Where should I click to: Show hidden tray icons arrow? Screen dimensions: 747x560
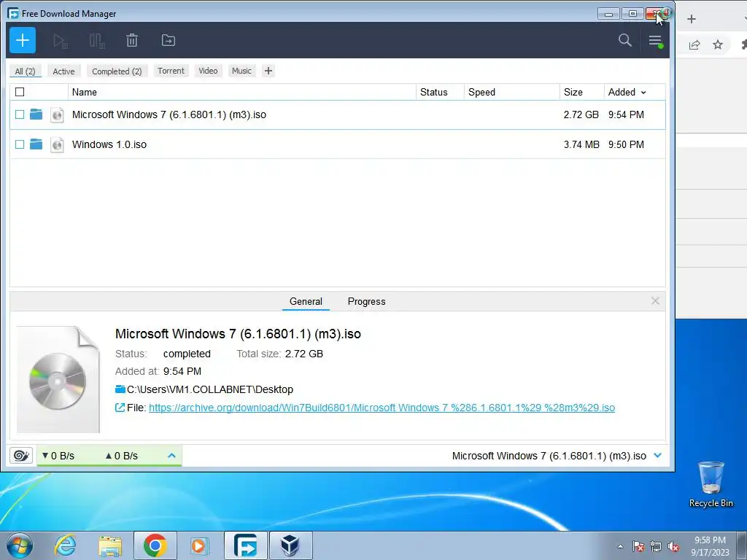coord(620,546)
